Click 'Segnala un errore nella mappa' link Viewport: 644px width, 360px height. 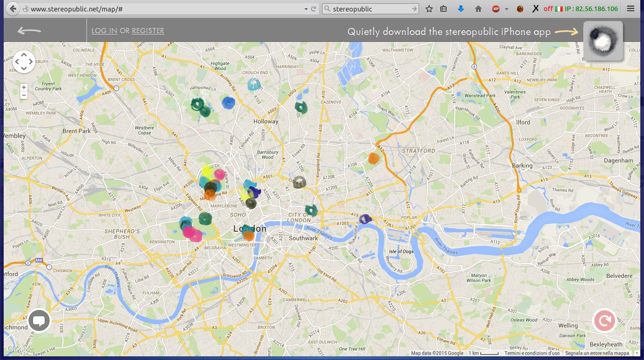597,354
